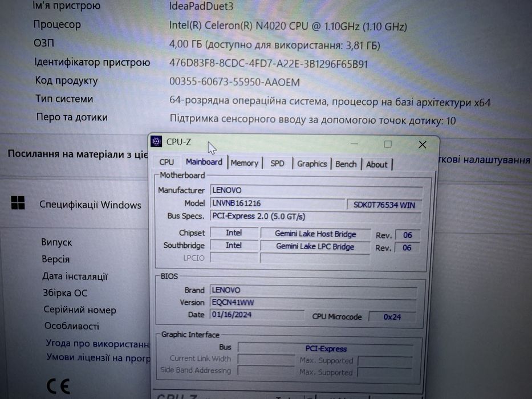The width and height of the screenshot is (532, 399).
Task: Open the додаткові налаштування link behind CPU-Z
Action: point(484,160)
